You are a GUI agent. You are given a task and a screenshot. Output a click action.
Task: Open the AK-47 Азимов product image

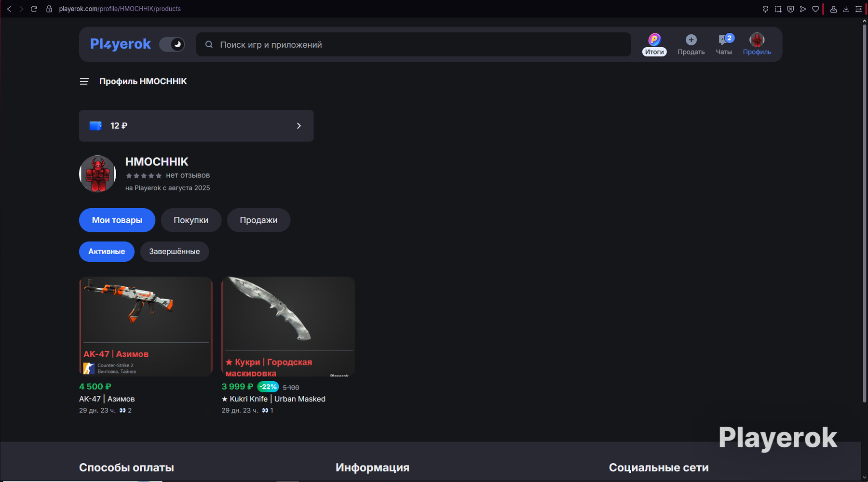point(146,326)
